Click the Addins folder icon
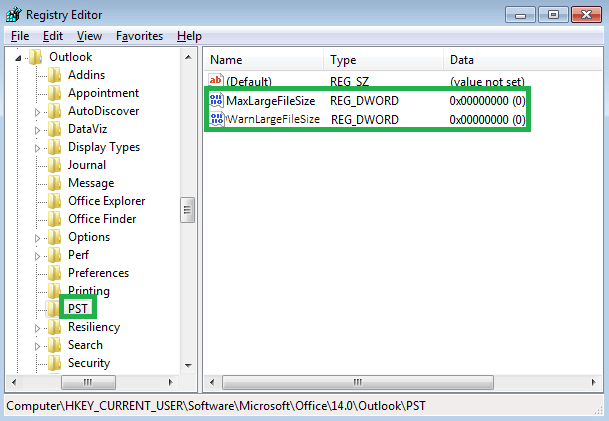 54,75
